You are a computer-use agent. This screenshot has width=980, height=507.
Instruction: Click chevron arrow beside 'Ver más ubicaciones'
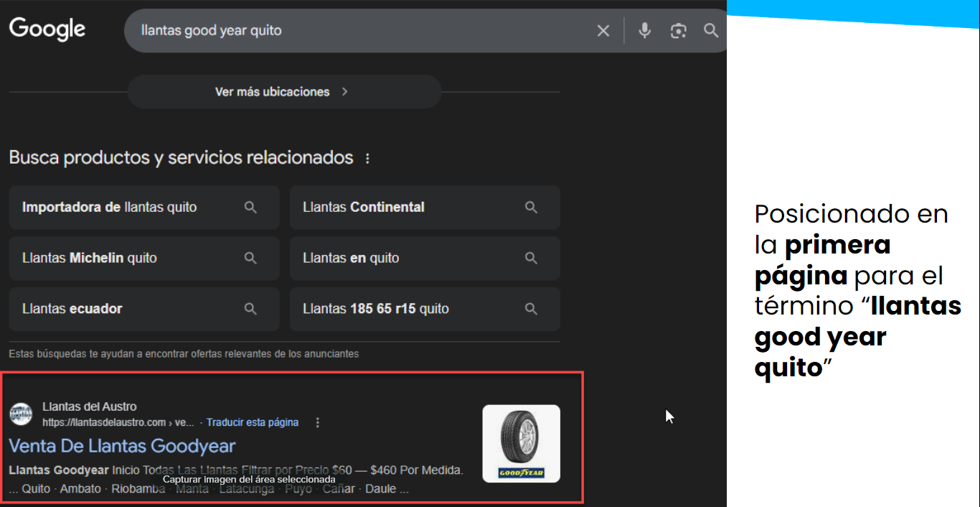345,92
